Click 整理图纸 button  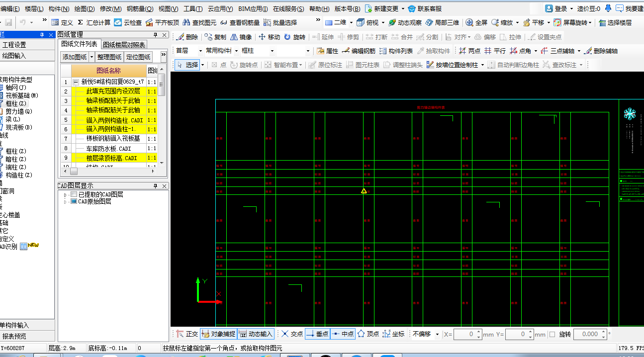[x=109, y=57]
